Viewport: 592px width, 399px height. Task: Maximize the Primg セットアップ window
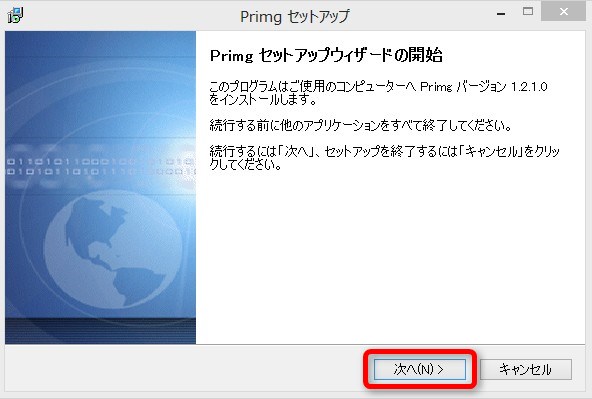tap(528, 12)
